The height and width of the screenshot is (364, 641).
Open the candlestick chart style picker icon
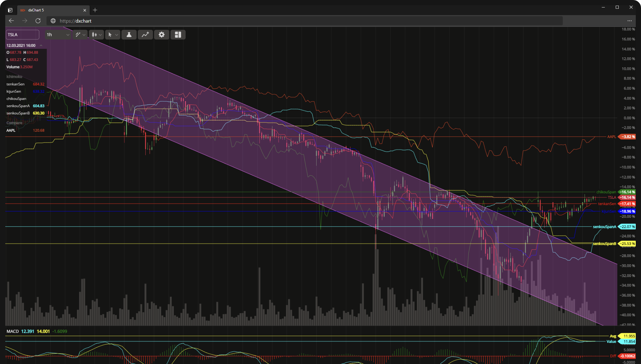(x=95, y=34)
